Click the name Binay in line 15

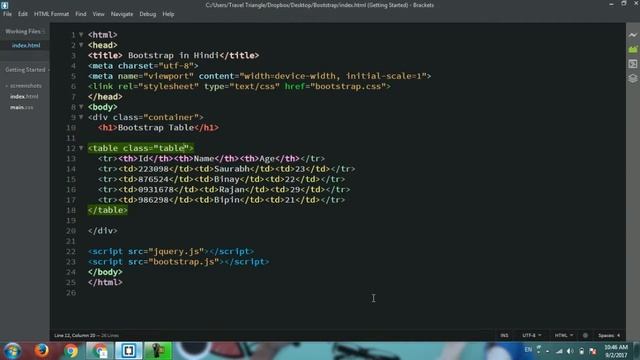227,179
